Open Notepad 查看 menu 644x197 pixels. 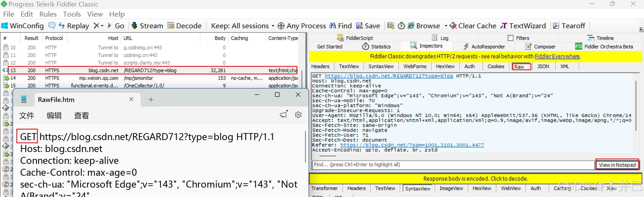click(81, 116)
